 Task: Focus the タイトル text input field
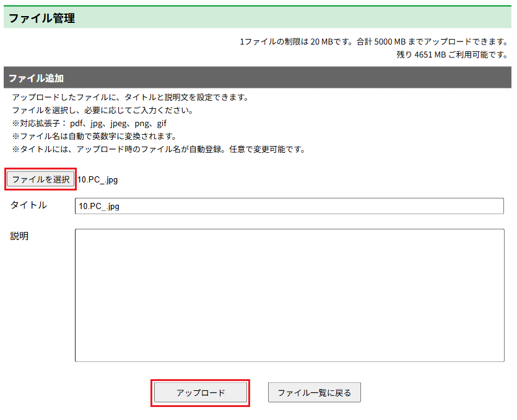(289, 206)
